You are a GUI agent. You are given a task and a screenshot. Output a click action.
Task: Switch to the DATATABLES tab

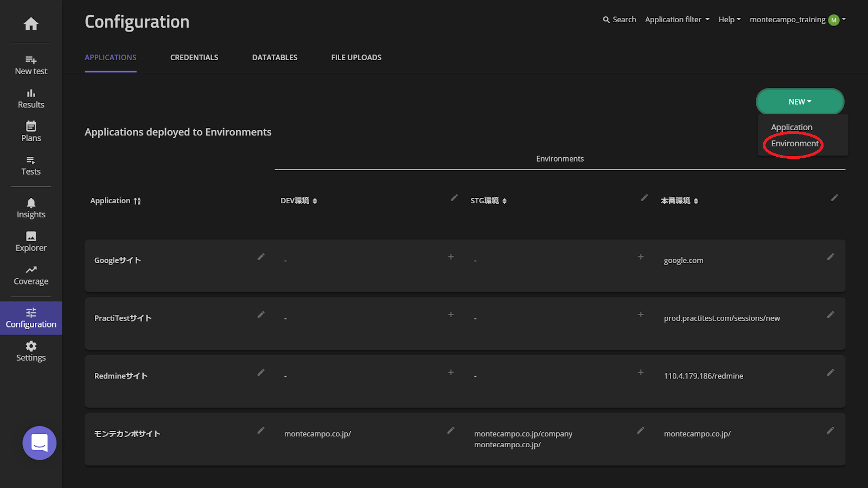point(275,57)
